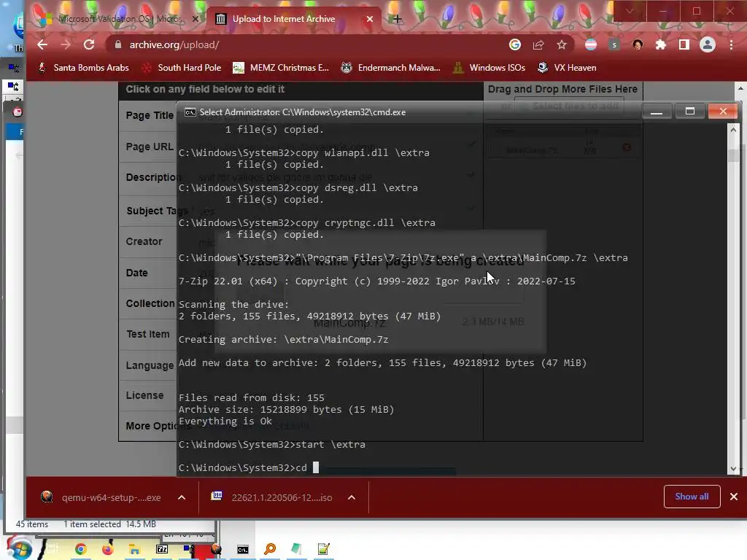
Task: Open the striped flag extension icon
Action: click(591, 44)
